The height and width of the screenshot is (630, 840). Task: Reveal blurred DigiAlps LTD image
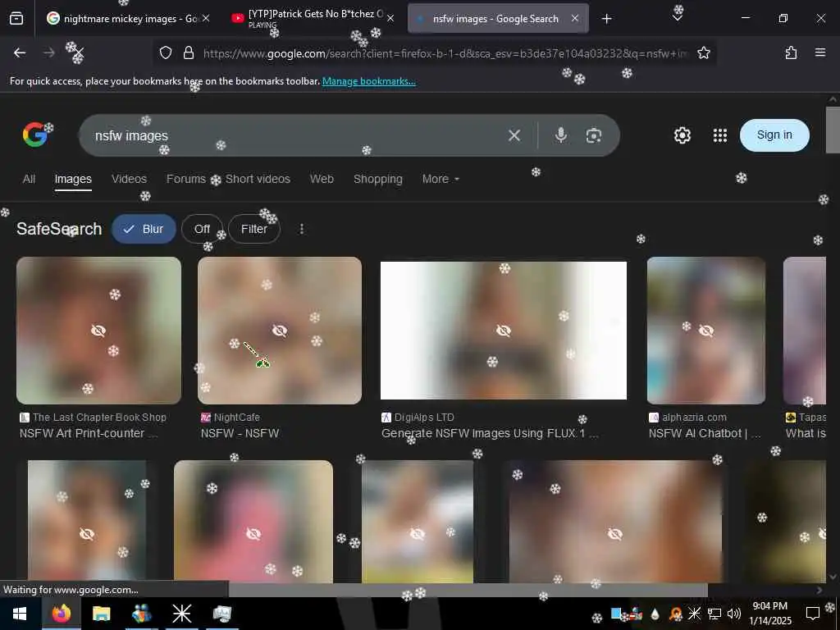coord(504,331)
